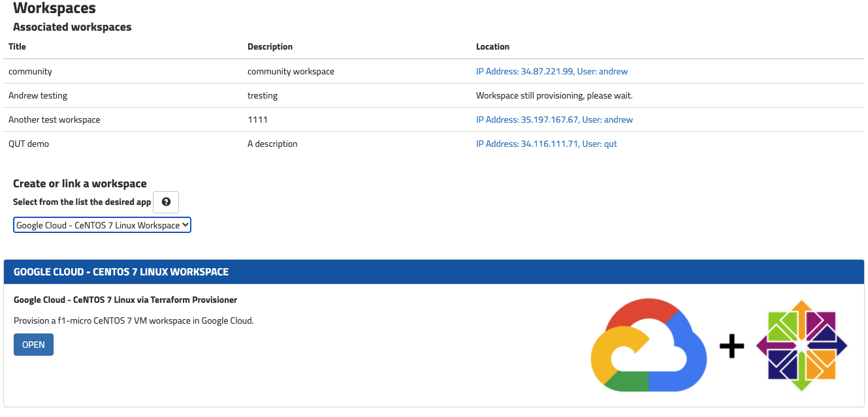
Task: Click 'Google Cloud - CeNTOS 7 Linux via Terraform Provisioner' text
Action: (125, 300)
